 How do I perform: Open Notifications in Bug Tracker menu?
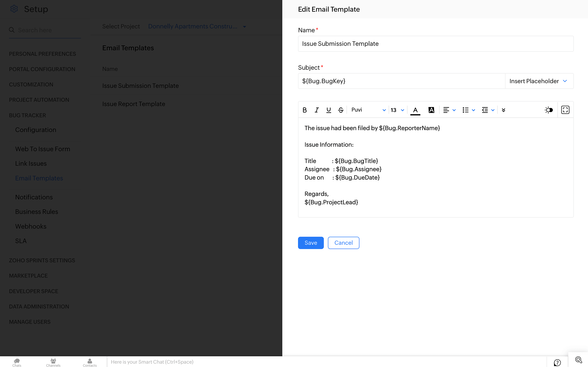[34, 197]
